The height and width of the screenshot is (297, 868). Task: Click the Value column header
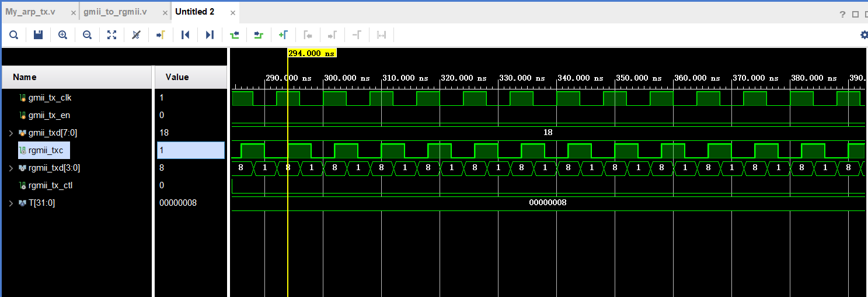coord(190,77)
